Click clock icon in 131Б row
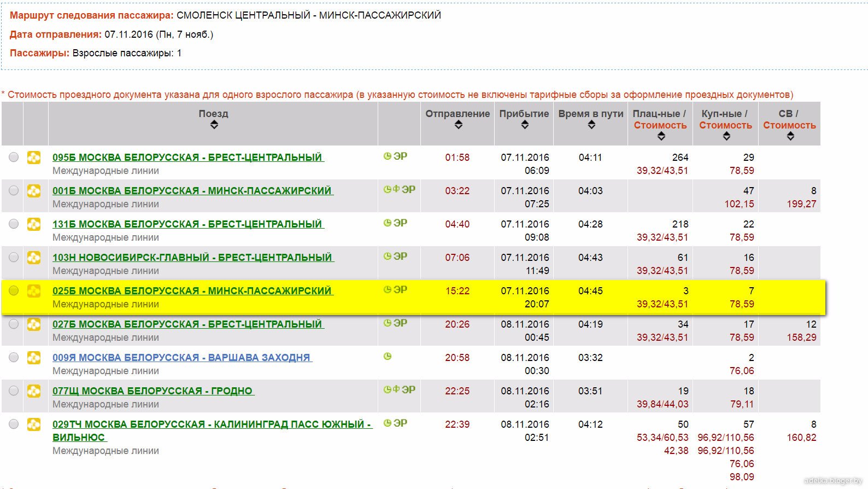This screenshot has height=489, width=868. (388, 223)
